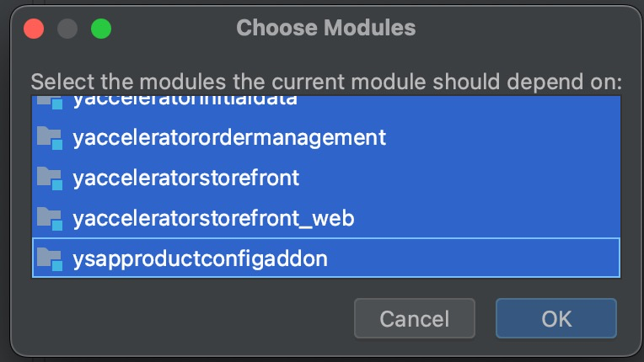Click the yacceleratorordermanagement module folder icon
The width and height of the screenshot is (644, 362).
coord(50,137)
